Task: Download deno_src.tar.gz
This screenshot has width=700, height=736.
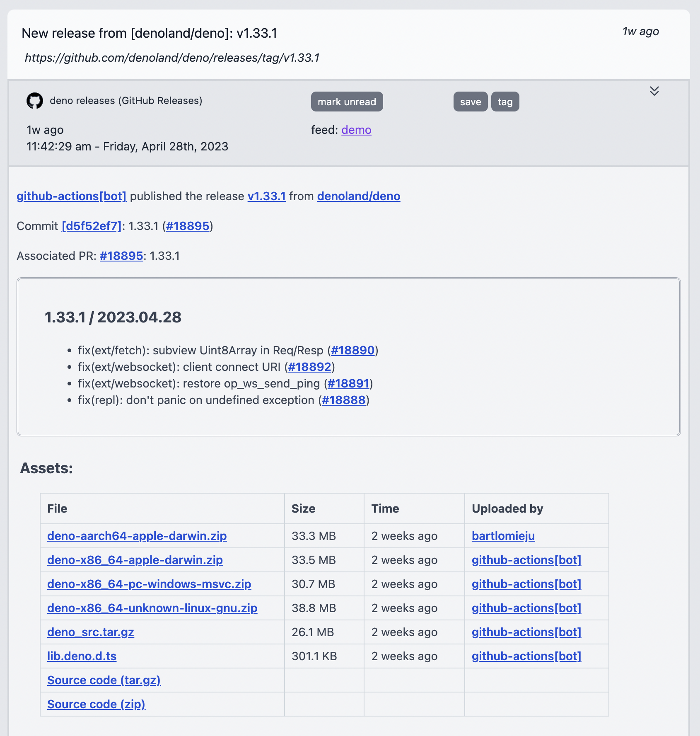Action: coord(91,632)
